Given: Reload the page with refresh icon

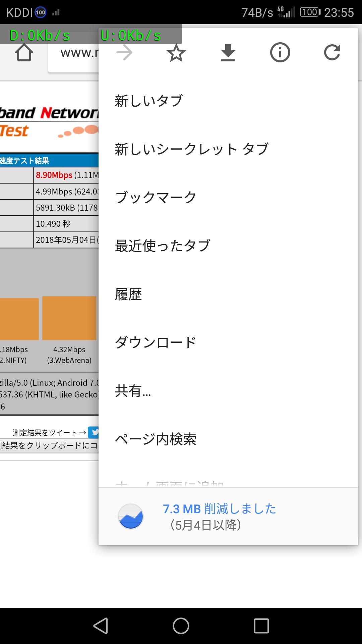Looking at the screenshot, I should click(332, 52).
